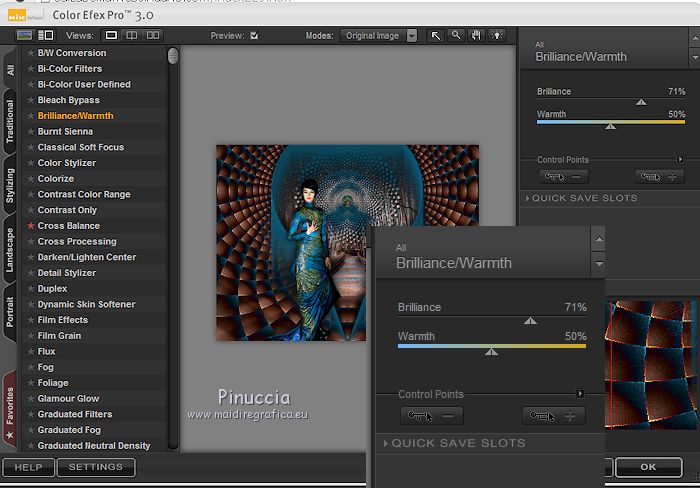Toggle favorite star for Cross Balance
Image resolution: width=700 pixels, height=488 pixels.
coord(31,226)
